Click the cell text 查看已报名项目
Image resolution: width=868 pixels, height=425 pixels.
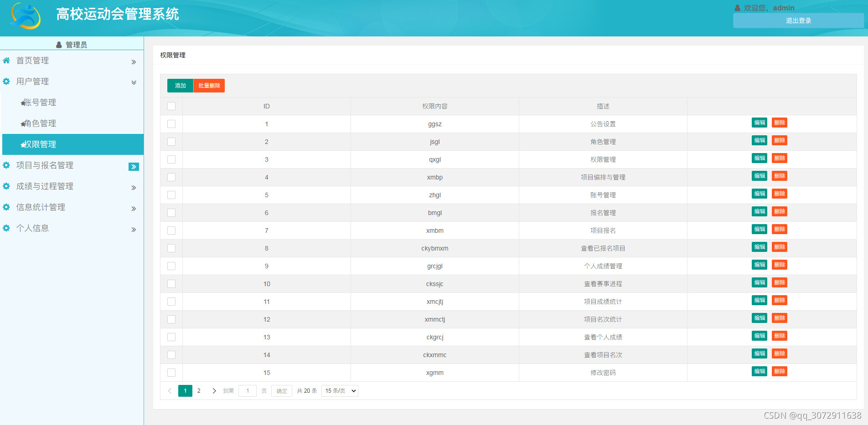603,248
